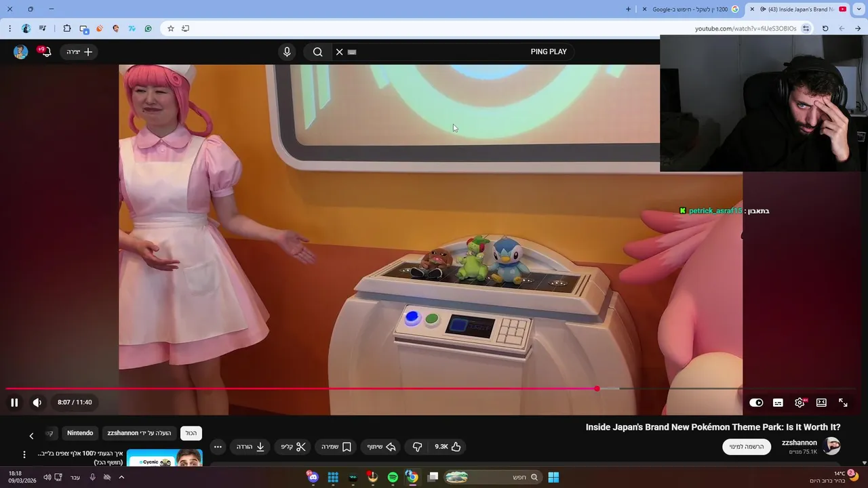Open the player settings gear

click(x=800, y=403)
